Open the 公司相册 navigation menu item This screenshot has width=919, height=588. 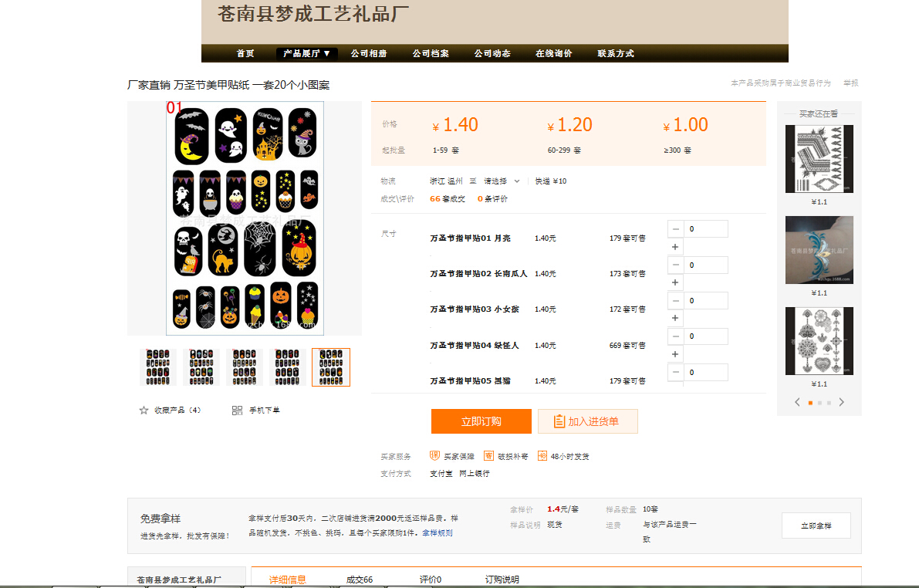click(369, 54)
